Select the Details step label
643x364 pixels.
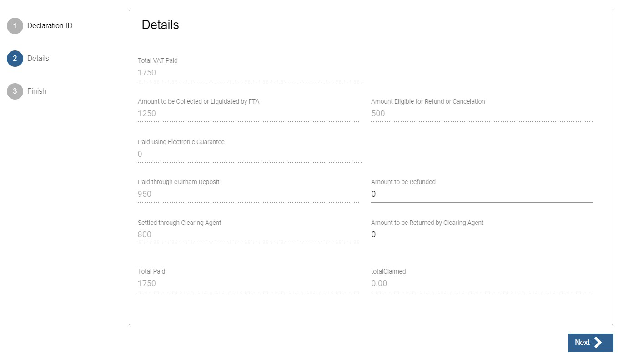pyautogui.click(x=38, y=59)
